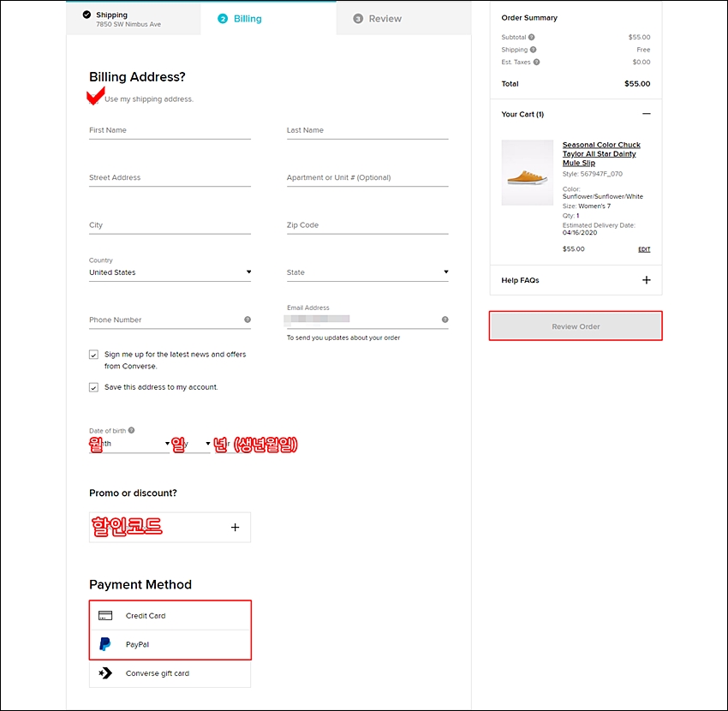Go back to the Shipping step tab
Screen dimensions: 728x711
coord(134,19)
